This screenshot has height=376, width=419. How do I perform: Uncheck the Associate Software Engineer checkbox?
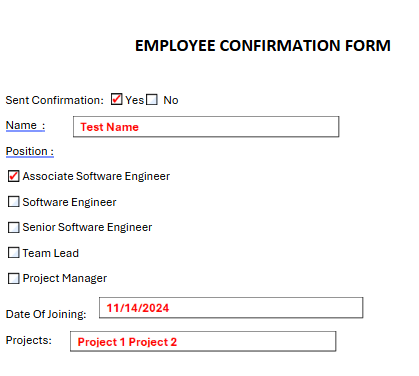point(14,176)
